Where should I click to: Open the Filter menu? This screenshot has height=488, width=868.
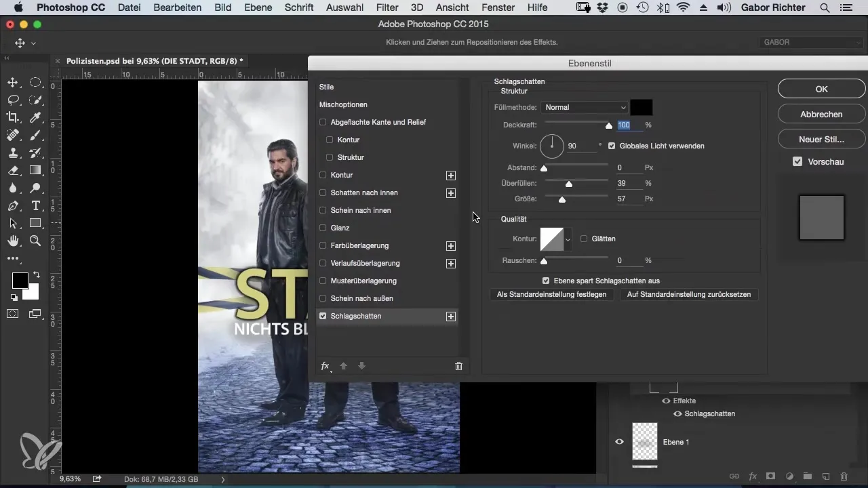click(x=387, y=7)
